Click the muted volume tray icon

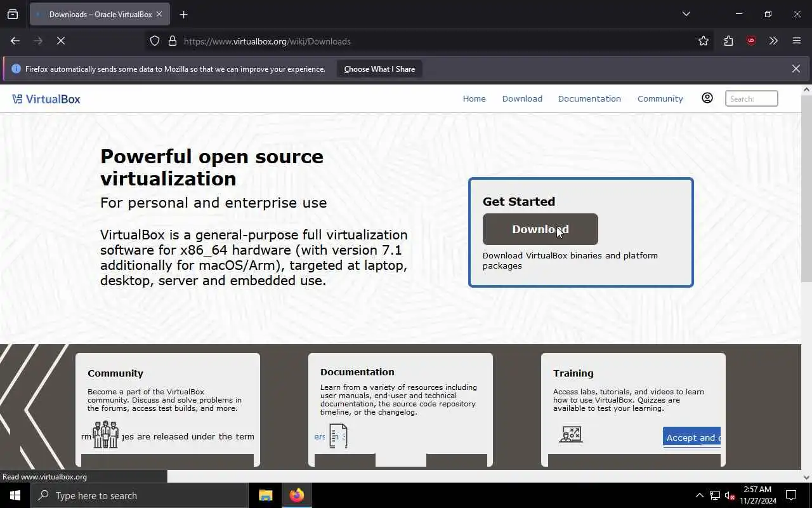730,495
